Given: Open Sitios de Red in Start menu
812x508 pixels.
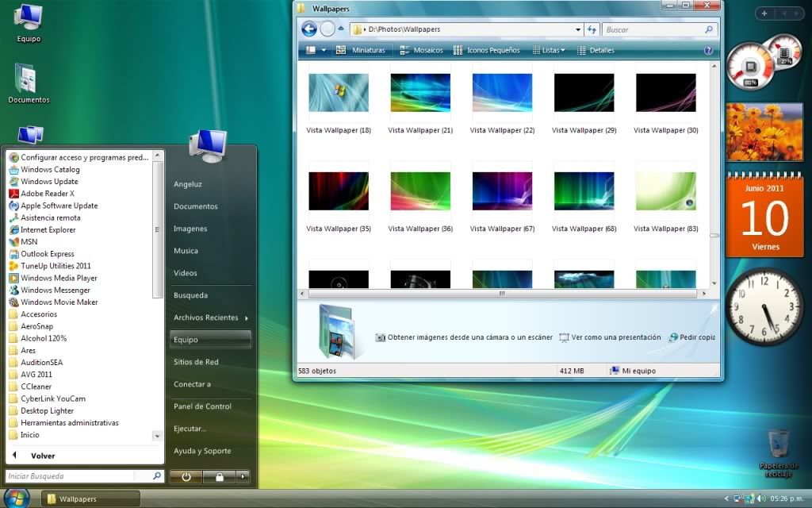Looking at the screenshot, I should (197, 362).
